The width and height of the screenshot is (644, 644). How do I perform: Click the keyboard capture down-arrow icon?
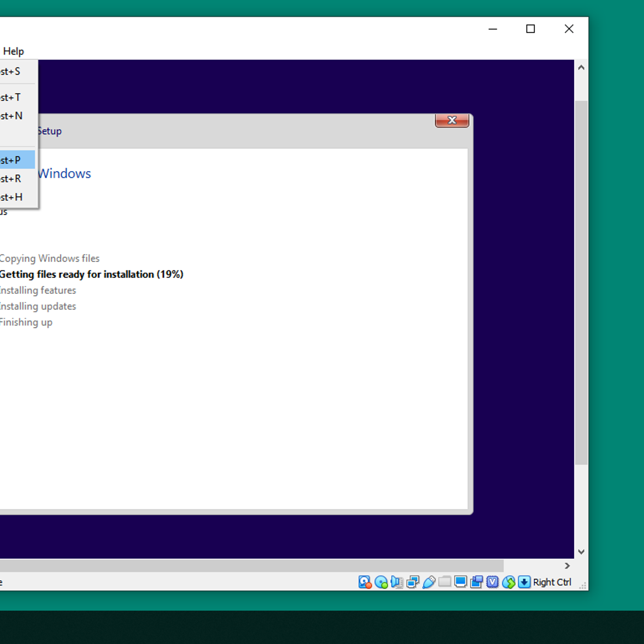pyautogui.click(x=524, y=582)
